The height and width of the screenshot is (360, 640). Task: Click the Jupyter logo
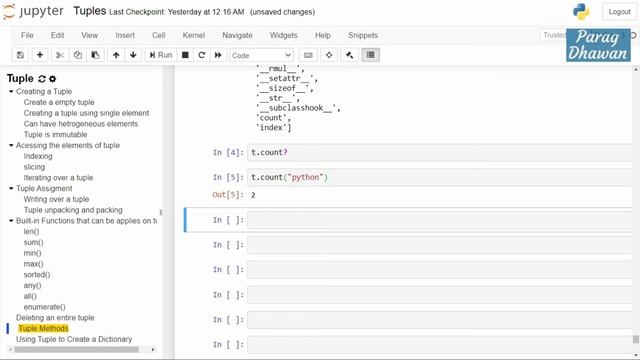tap(33, 11)
